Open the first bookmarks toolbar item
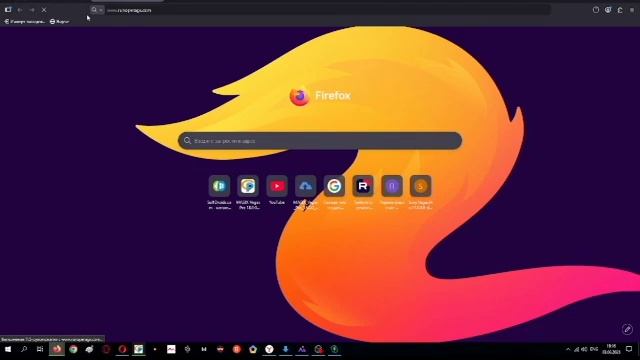Image resolution: width=640 pixels, height=360 pixels. click(x=24, y=21)
